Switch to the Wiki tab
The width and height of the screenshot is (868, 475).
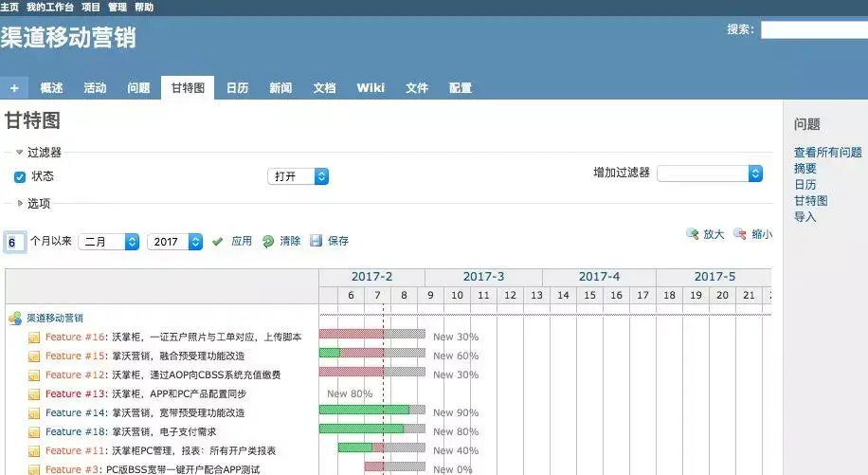(x=371, y=88)
